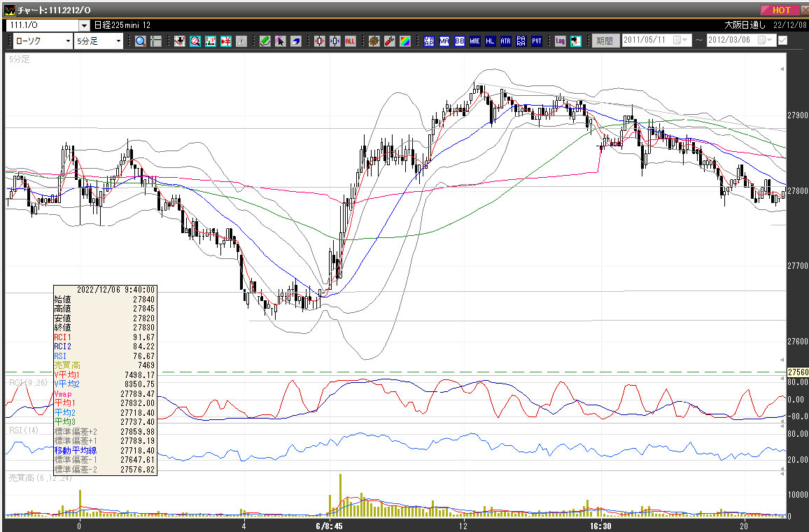This screenshot has width=809, height=532.
Task: Toggle the VWAP indicator icon
Action: tap(429, 41)
